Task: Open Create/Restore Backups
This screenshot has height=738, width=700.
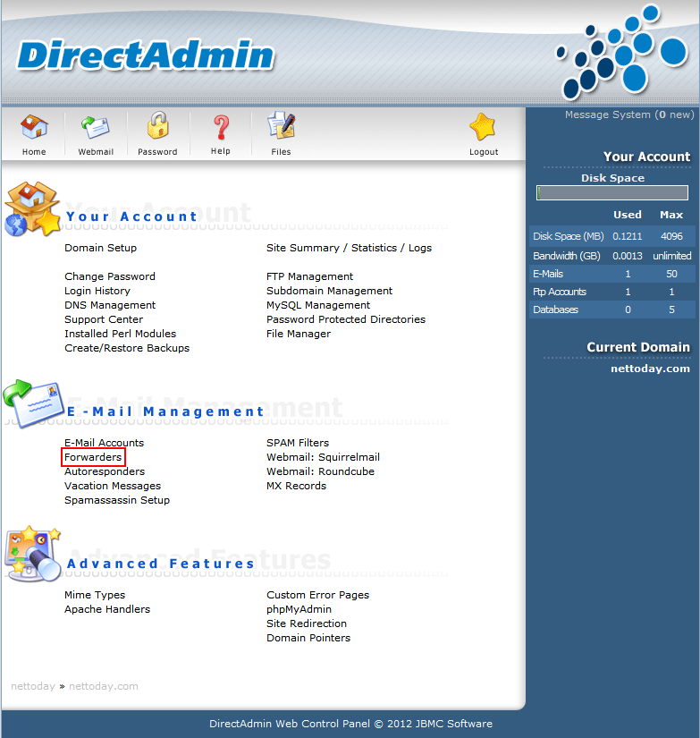Action: point(127,348)
